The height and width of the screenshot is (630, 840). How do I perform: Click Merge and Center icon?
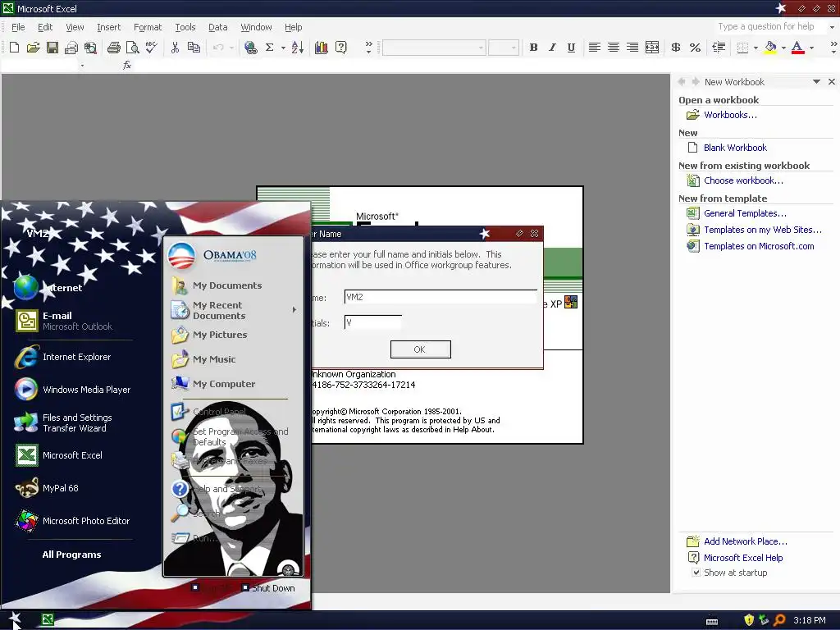(x=652, y=48)
